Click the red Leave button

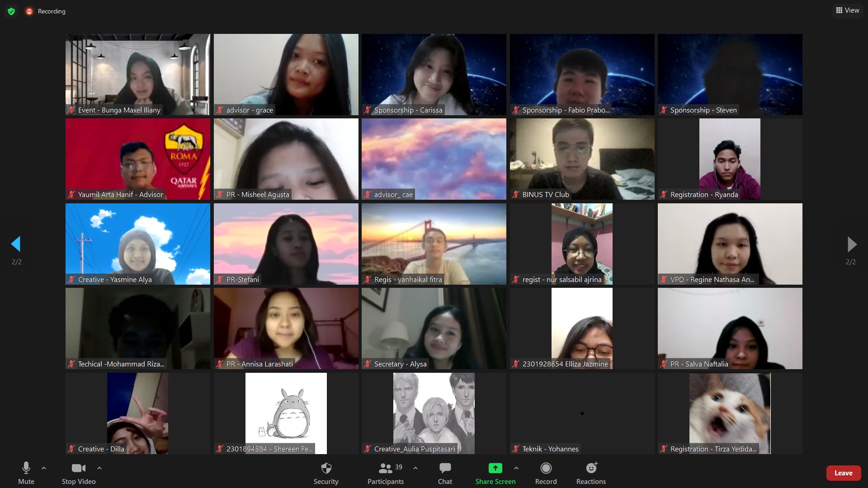point(843,473)
